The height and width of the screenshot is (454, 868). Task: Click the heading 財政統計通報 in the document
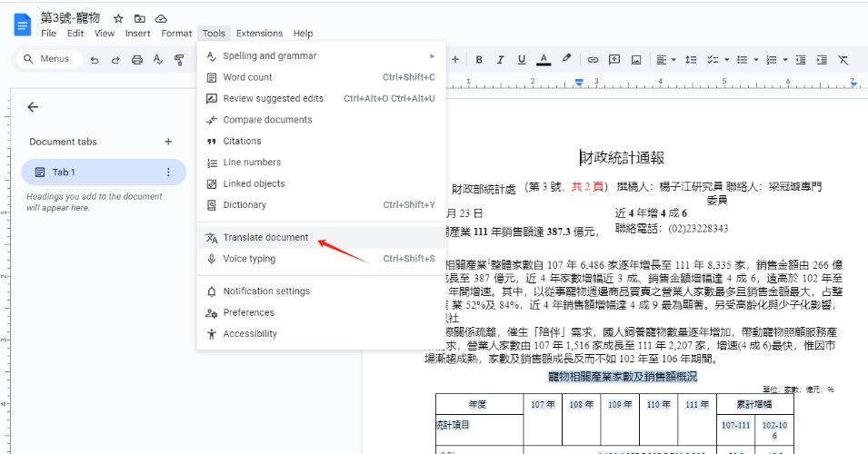623,158
